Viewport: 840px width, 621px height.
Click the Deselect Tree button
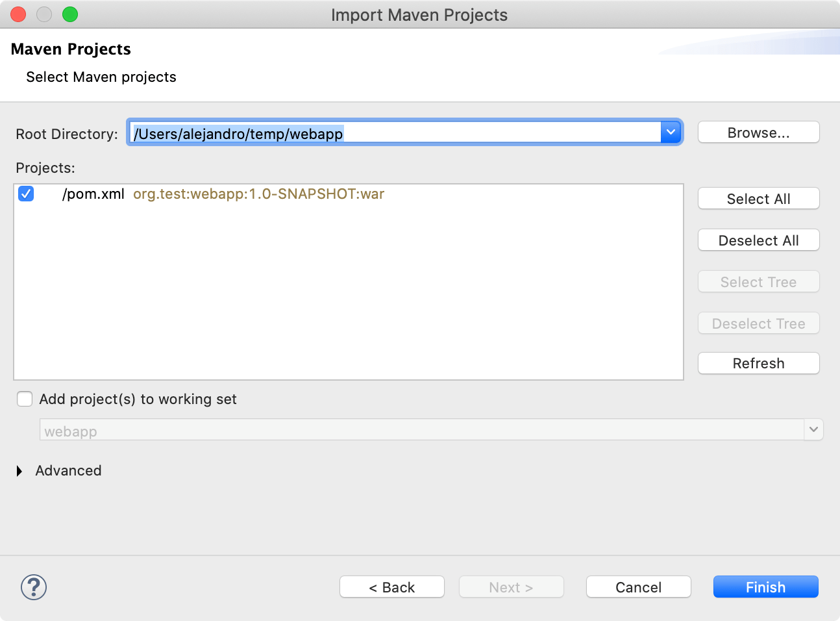pyautogui.click(x=758, y=323)
